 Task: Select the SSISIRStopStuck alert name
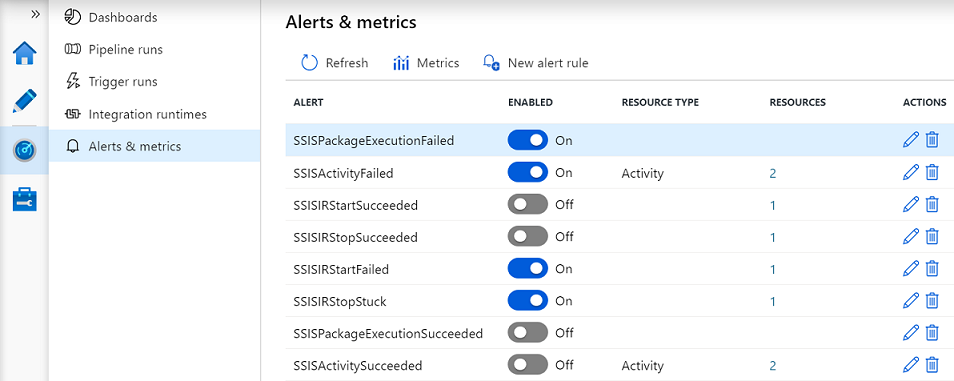click(x=339, y=301)
